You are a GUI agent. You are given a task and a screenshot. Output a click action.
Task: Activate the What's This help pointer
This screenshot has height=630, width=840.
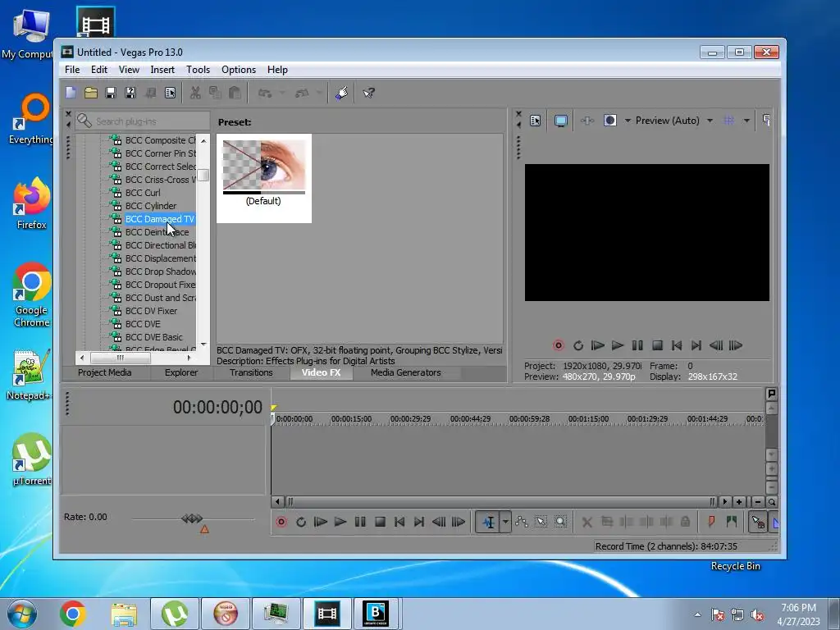pyautogui.click(x=368, y=93)
